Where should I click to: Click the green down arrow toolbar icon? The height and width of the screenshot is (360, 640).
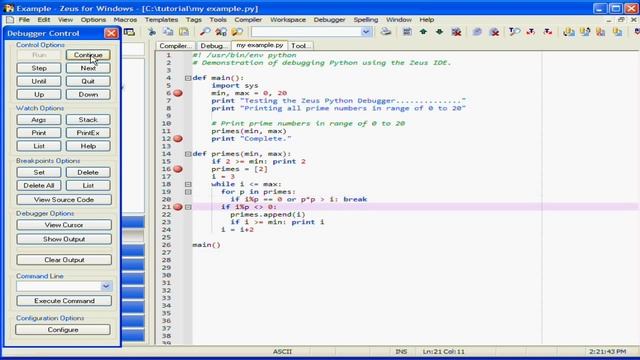(x=439, y=32)
